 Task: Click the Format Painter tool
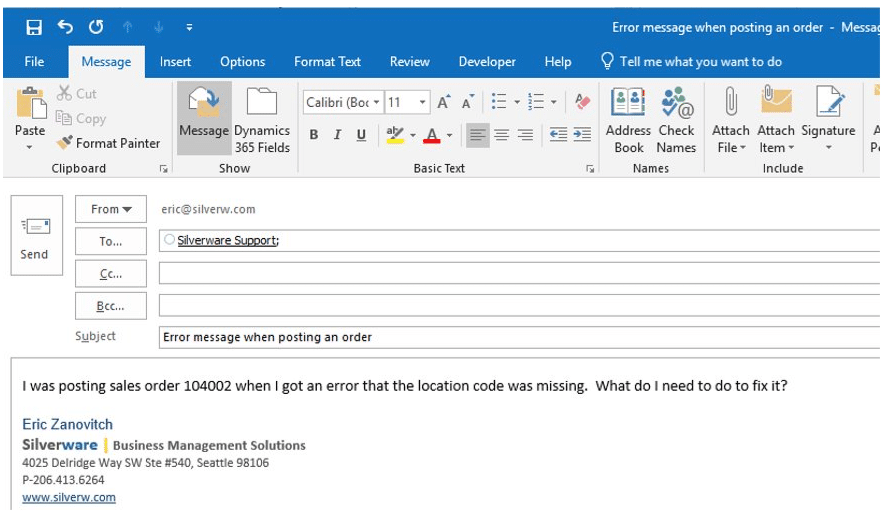click(x=108, y=143)
